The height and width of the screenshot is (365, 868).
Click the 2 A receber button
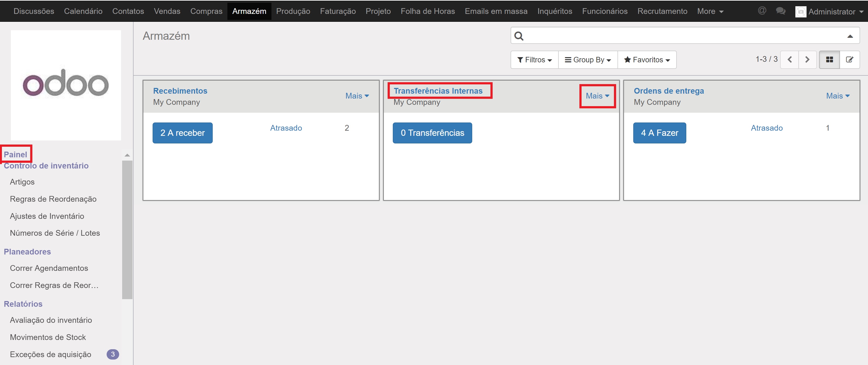click(182, 133)
